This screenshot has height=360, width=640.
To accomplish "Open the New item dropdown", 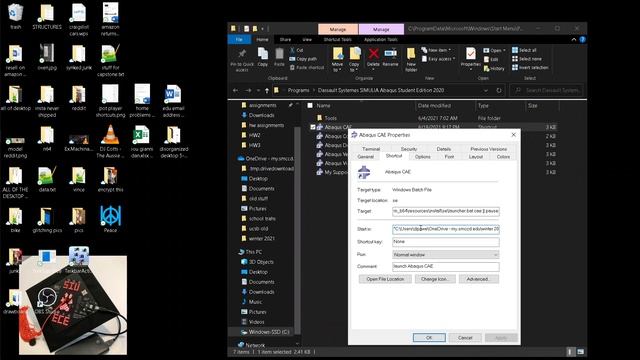I will click(x=436, y=50).
